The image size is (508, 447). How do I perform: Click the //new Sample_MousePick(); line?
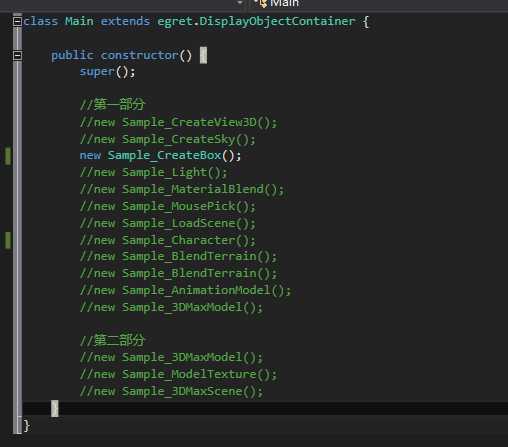(x=168, y=206)
